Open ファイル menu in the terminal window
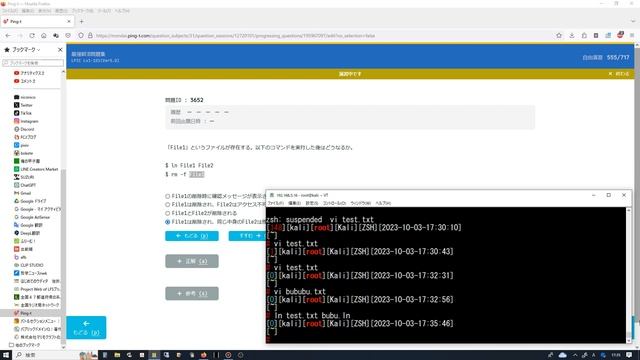Viewport: 640px width, 360px height. pos(276,203)
